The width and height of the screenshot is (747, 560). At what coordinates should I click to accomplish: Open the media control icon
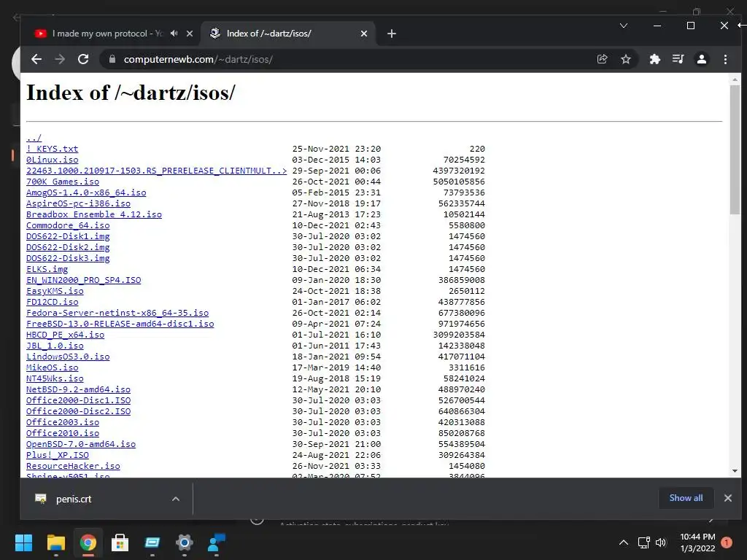678,59
